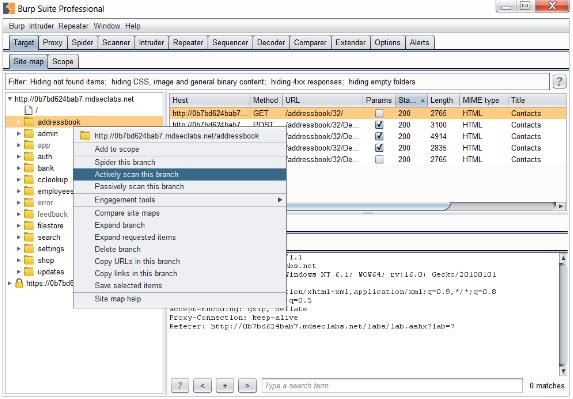The height and width of the screenshot is (399, 573).
Task: Click up arrow of request pane scrollbar
Action: point(563,258)
